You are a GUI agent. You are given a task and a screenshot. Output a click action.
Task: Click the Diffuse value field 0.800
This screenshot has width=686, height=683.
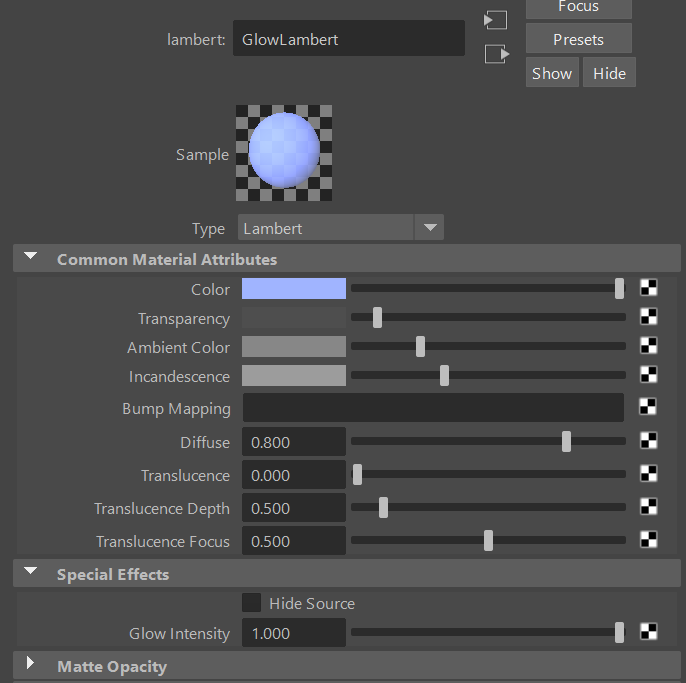pos(294,442)
